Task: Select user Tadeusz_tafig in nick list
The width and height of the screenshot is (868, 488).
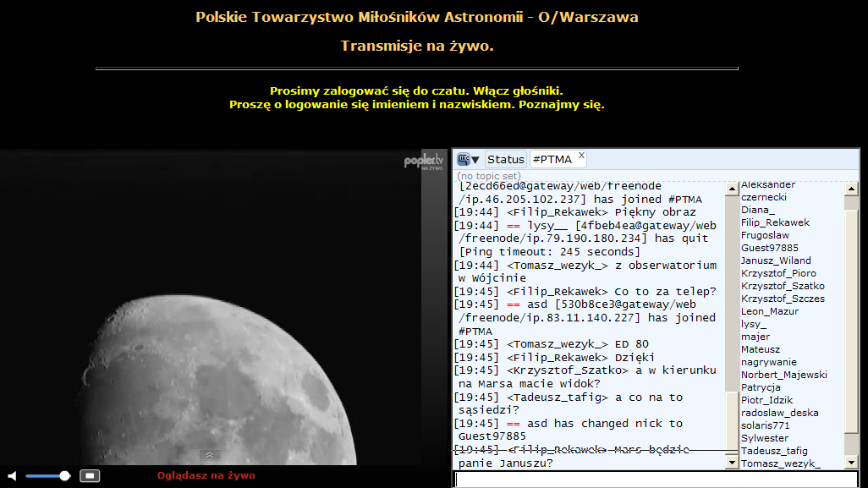Action: click(774, 452)
